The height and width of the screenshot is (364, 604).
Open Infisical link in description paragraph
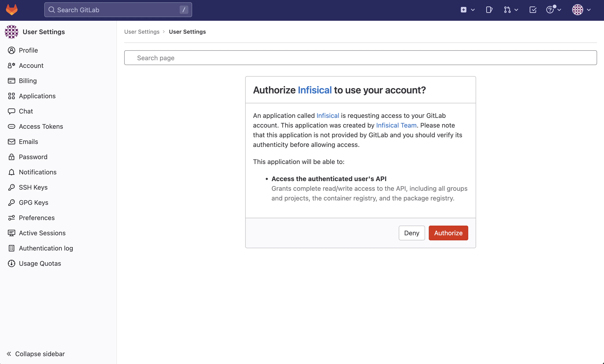pos(328,115)
